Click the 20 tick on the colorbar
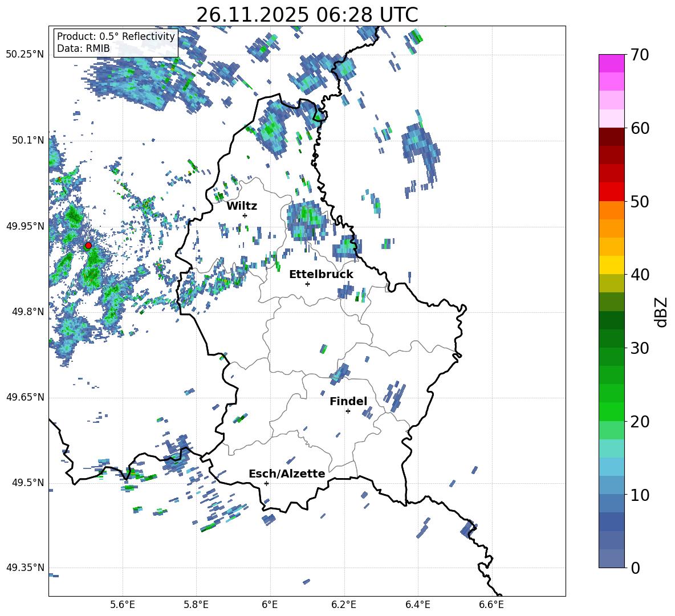The image size is (675, 616). click(x=640, y=422)
